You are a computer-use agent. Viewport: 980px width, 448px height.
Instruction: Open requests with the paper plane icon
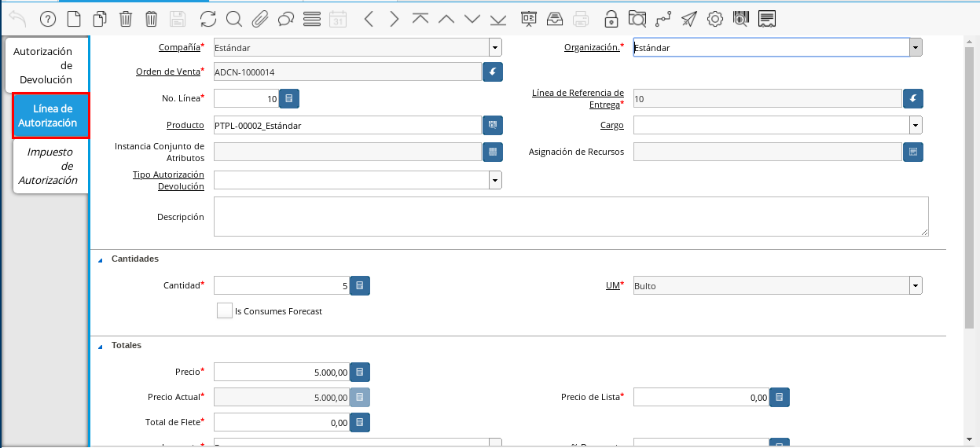point(689,18)
